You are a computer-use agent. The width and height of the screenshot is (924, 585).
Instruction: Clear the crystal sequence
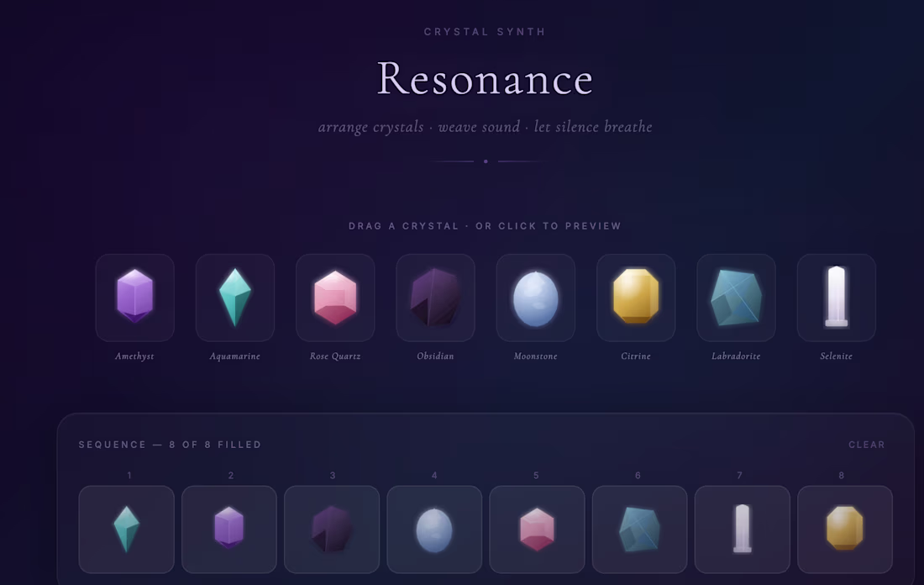tap(866, 445)
